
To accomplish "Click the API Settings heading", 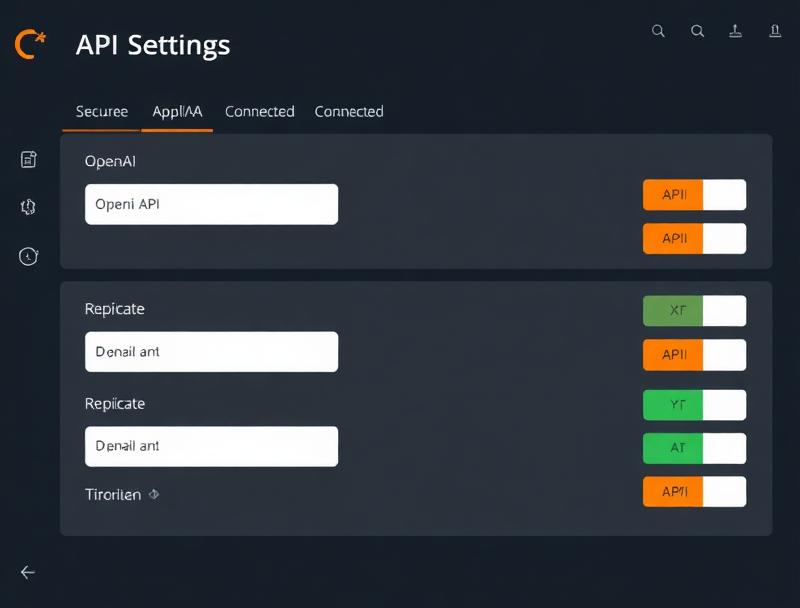I will pyautogui.click(x=151, y=44).
